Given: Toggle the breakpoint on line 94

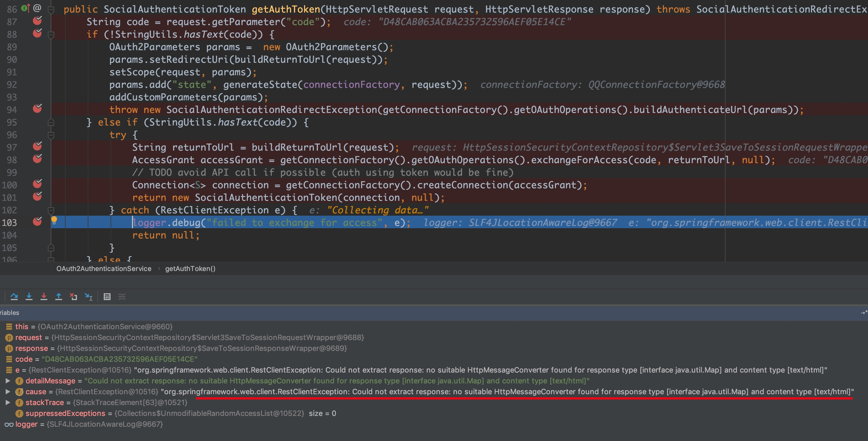Looking at the screenshot, I should pos(37,109).
